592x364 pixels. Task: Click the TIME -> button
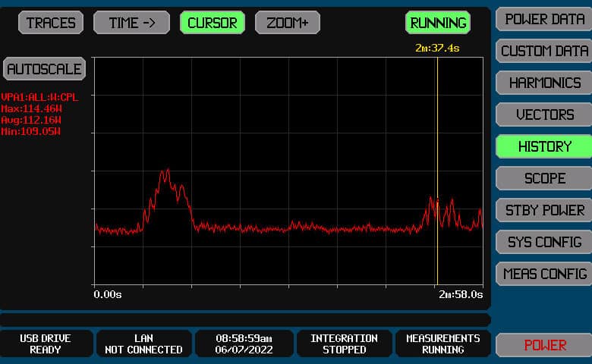(132, 23)
